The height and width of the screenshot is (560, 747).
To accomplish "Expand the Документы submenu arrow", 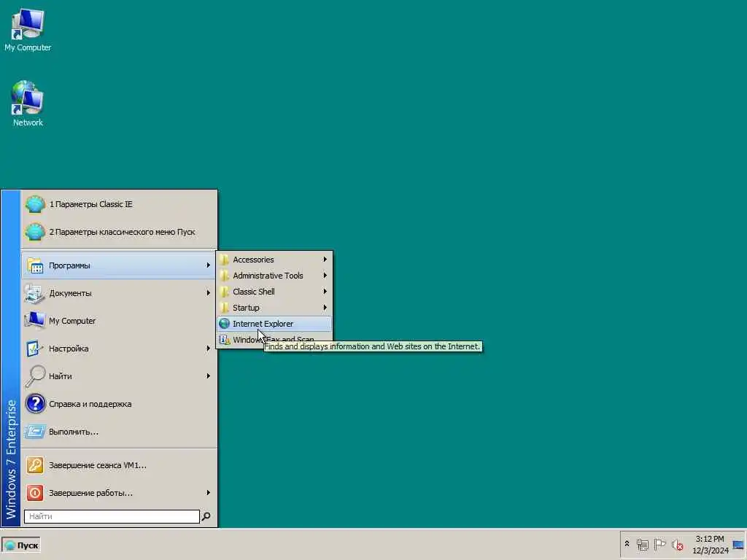I will (x=208, y=293).
